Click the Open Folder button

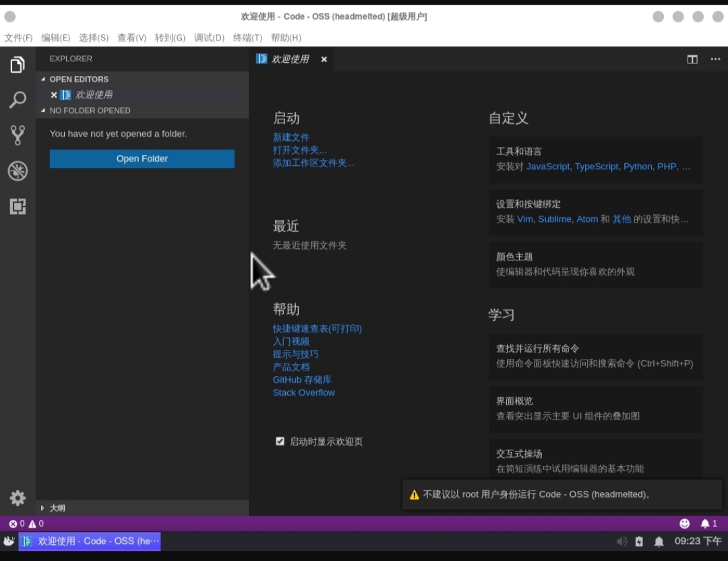click(142, 159)
